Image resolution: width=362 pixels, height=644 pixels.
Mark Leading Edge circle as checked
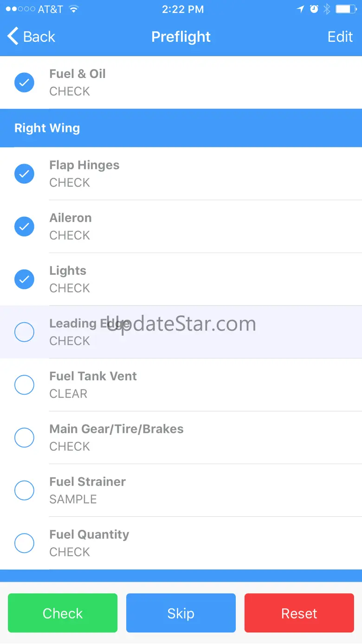click(x=24, y=332)
